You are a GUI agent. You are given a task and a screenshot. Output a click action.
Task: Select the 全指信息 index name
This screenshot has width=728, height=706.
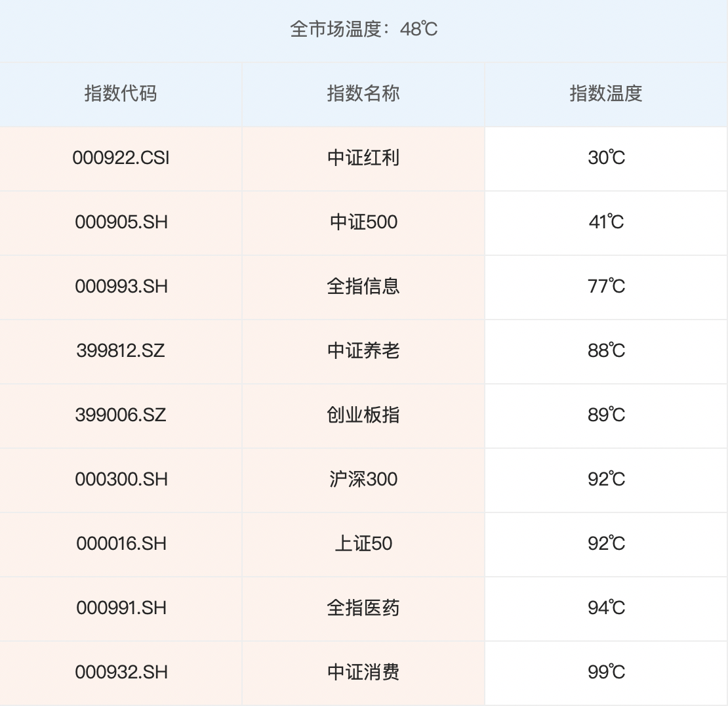coord(363,287)
